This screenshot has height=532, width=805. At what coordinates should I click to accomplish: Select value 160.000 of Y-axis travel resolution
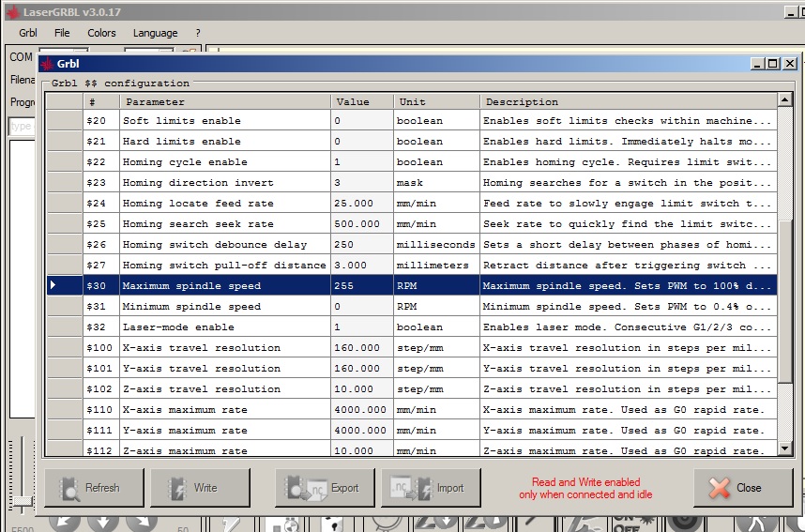(362, 368)
